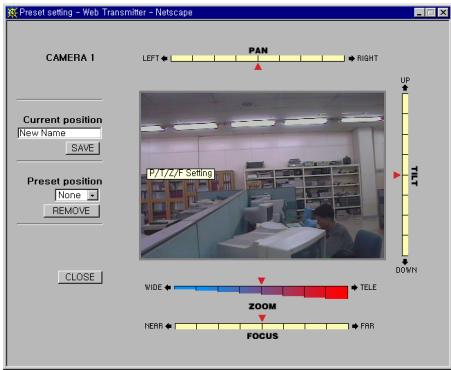
Task: Click the blue-to-red zoom slider bar
Action: [261, 292]
